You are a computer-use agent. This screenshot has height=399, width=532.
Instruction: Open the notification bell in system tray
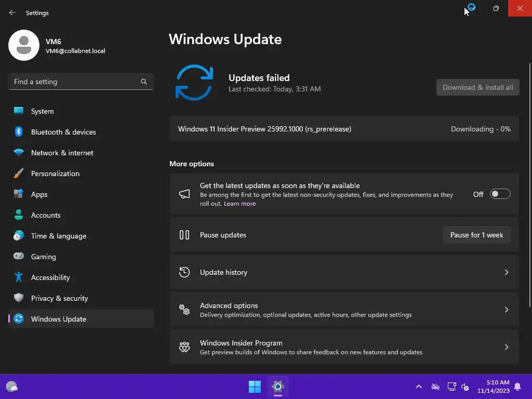[518, 387]
